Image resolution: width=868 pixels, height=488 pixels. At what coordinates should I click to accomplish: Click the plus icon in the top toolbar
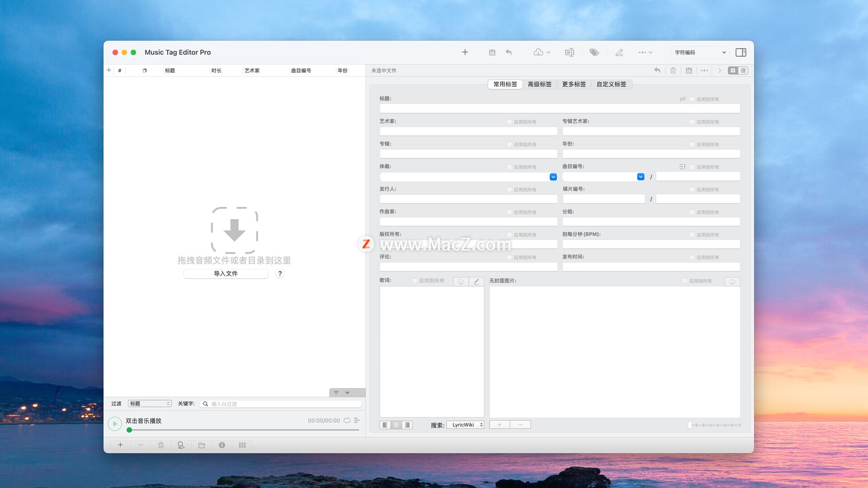tap(465, 52)
